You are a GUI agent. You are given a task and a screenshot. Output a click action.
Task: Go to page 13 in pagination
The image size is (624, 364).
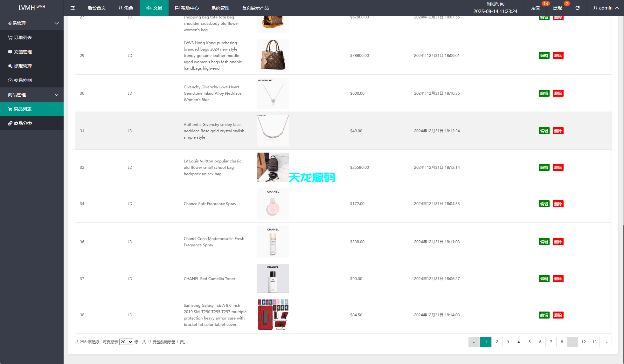[594, 342]
